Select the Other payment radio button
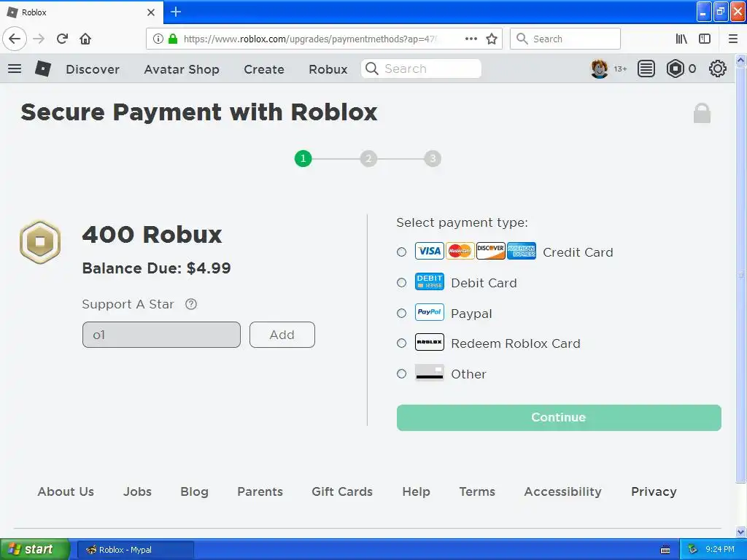Screen dimensions: 747x560 point(402,374)
